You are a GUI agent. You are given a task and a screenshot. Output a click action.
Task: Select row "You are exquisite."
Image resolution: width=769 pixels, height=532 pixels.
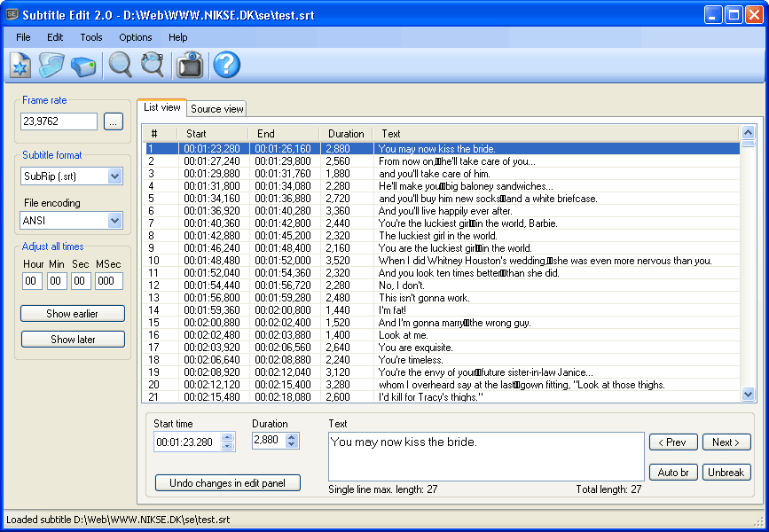pyautogui.click(x=443, y=348)
